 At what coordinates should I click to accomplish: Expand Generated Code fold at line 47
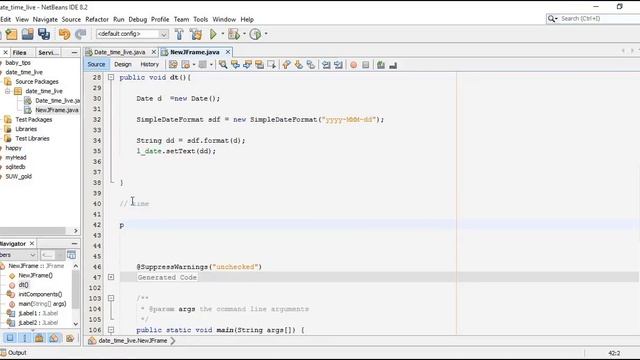111,277
